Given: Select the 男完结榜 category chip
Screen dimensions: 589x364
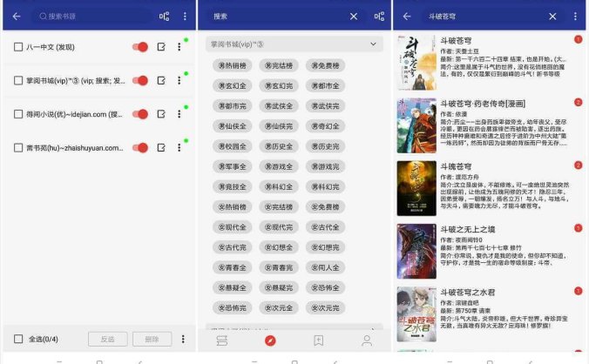Looking at the screenshot, I should coord(279,65).
